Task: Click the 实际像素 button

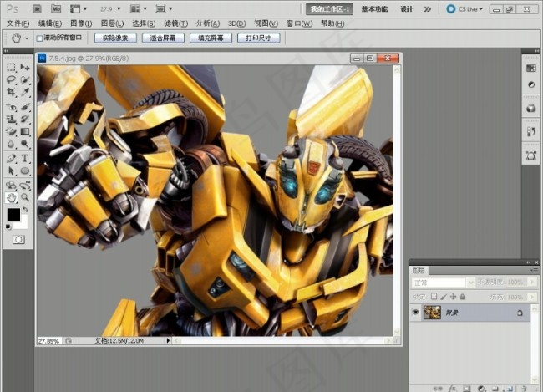Action: coord(115,38)
